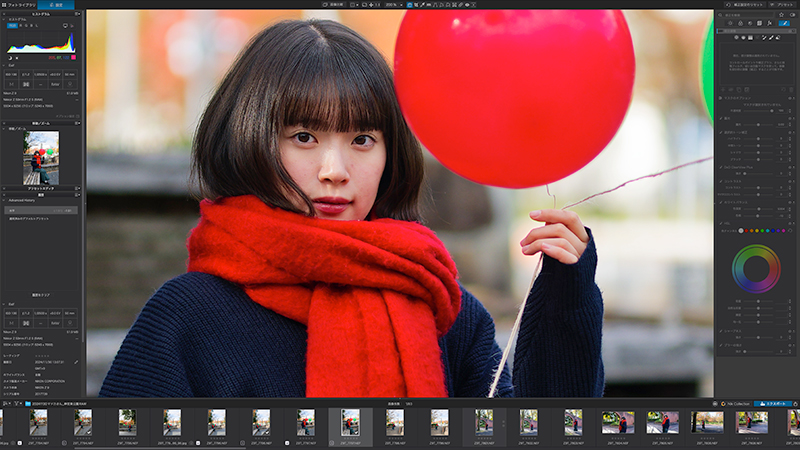The height and width of the screenshot is (450, 800).
Task: Click the filter icon in filmstrip bar
Action: pos(16,404)
